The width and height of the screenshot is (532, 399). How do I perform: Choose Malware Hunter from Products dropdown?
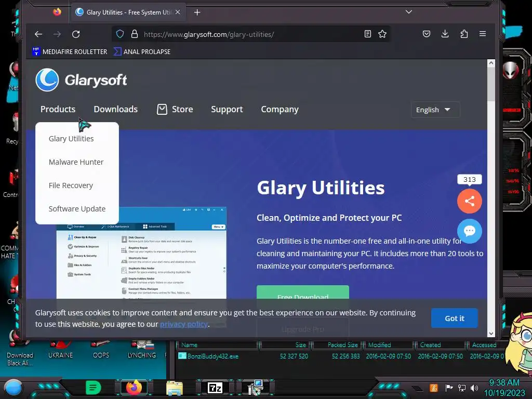click(76, 162)
